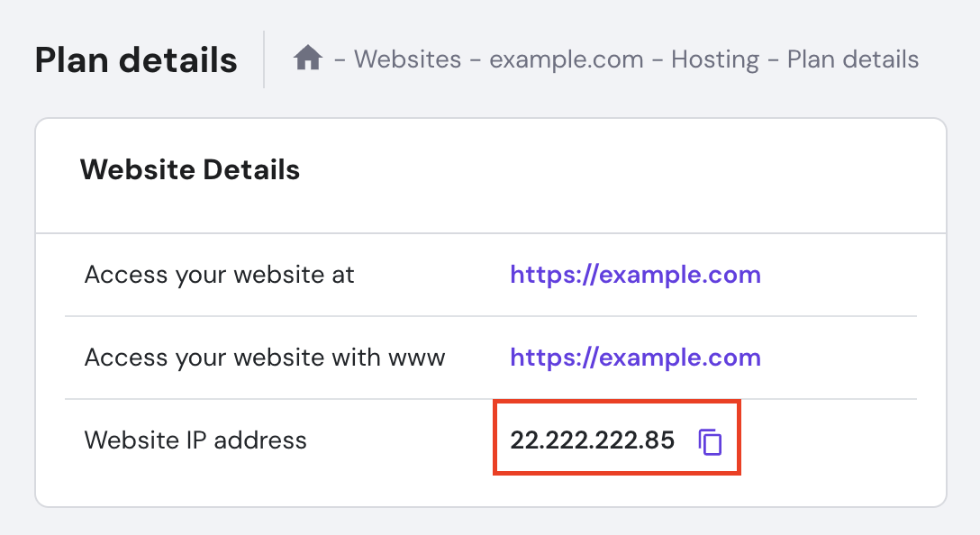980x535 pixels.
Task: Go to Websites in the breadcrumb
Action: click(x=406, y=59)
